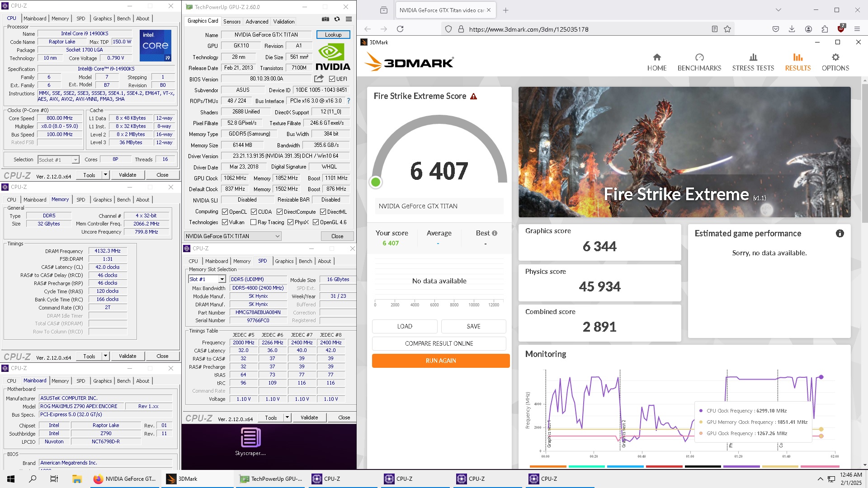Screen dimensions: 868x488
Task: Open Tools dropdown arrow in SPD tab window
Action: [287, 418]
